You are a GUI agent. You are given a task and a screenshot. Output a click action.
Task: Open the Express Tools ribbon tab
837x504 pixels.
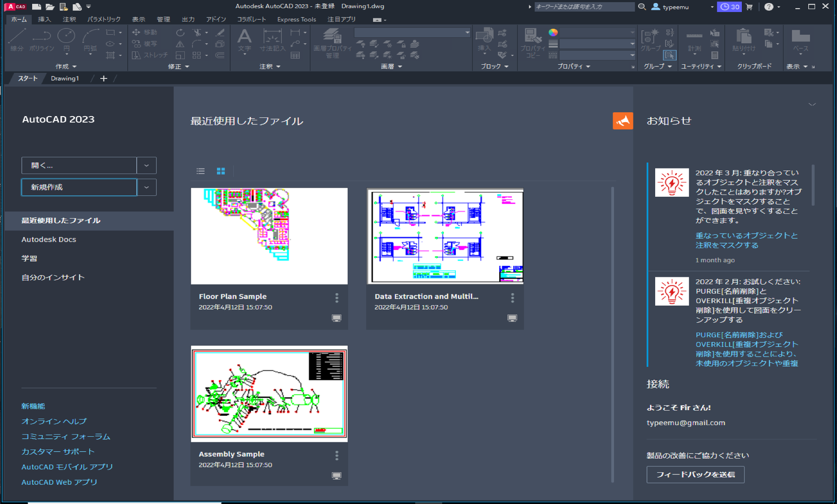pyautogui.click(x=296, y=19)
